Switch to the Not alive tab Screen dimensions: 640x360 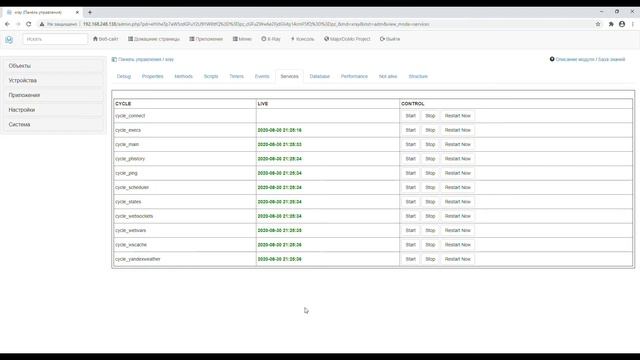388,76
